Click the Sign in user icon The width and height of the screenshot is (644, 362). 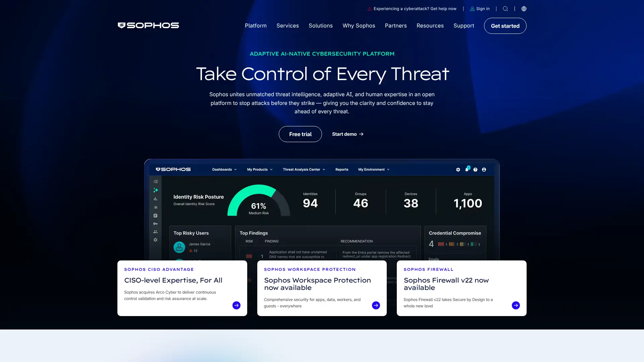point(472,9)
